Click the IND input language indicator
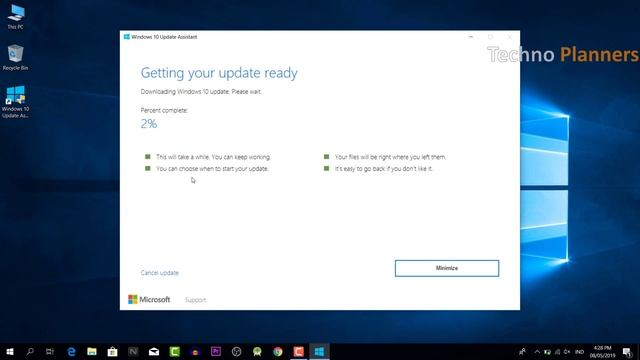This screenshot has height=360, width=640. click(x=579, y=351)
